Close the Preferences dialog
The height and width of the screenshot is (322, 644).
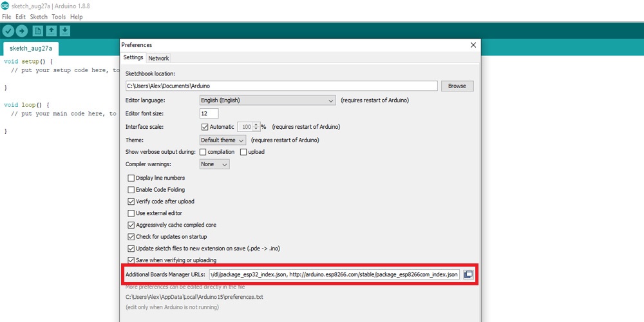473,45
